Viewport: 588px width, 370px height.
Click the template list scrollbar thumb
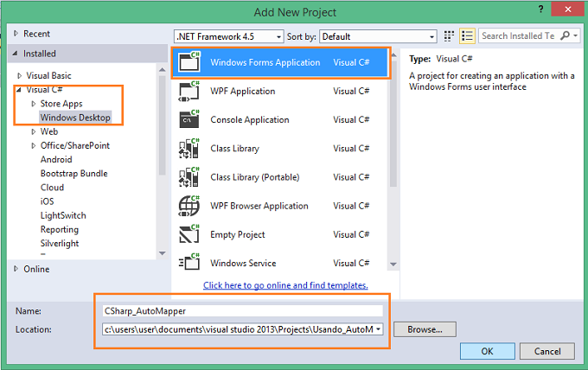pos(393,123)
